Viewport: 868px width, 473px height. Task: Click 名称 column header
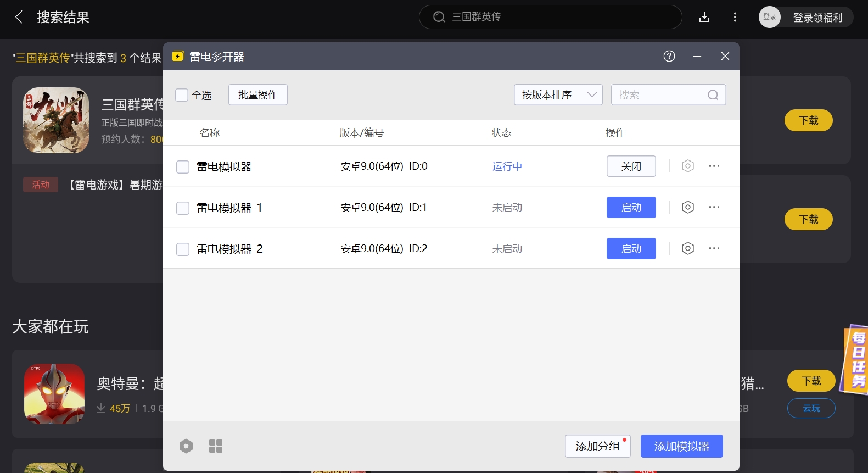pyautogui.click(x=210, y=133)
